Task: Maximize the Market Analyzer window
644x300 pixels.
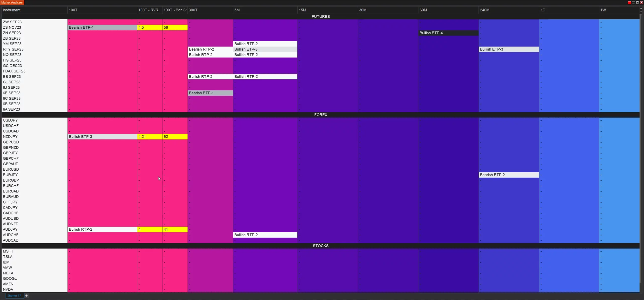Action: coord(637,3)
